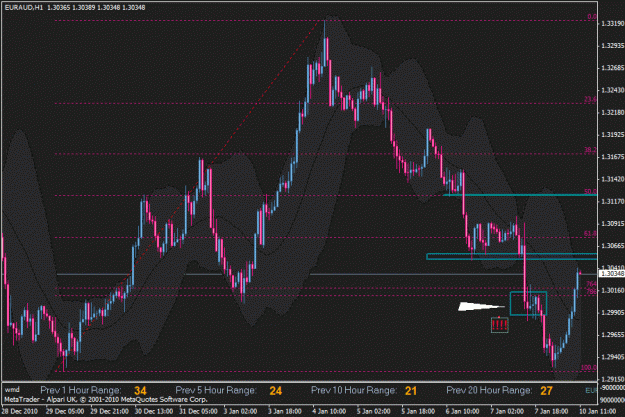Click the Prev 20 Hour Range label
The image size is (625, 417).
[x=489, y=390]
